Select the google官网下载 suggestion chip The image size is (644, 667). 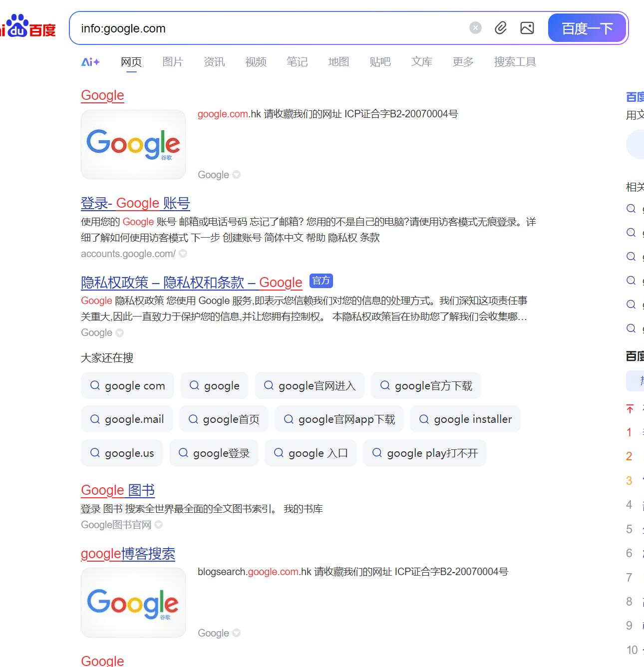click(x=426, y=385)
